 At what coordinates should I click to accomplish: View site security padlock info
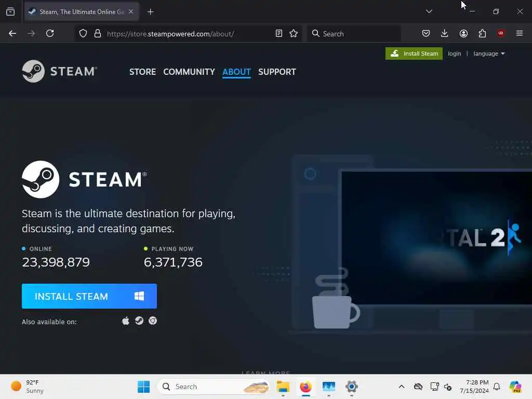(x=98, y=34)
